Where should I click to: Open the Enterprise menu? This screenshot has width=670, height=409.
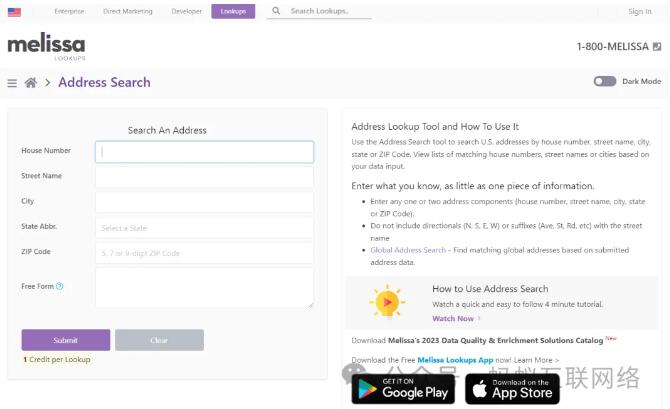[x=69, y=11]
